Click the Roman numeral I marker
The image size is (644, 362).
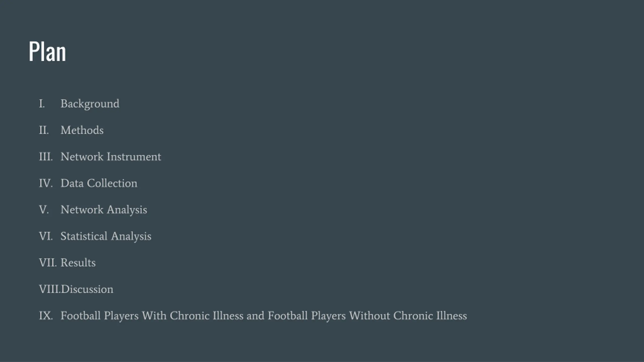[x=42, y=104]
